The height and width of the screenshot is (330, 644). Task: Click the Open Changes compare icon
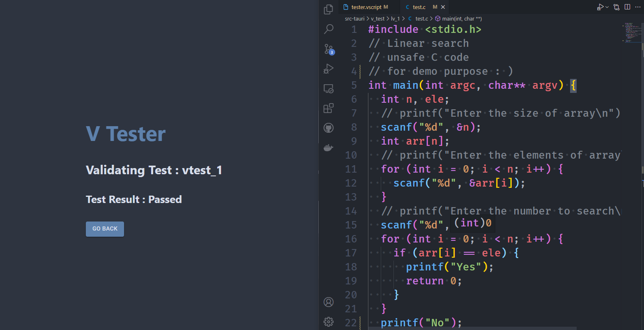[x=616, y=7]
